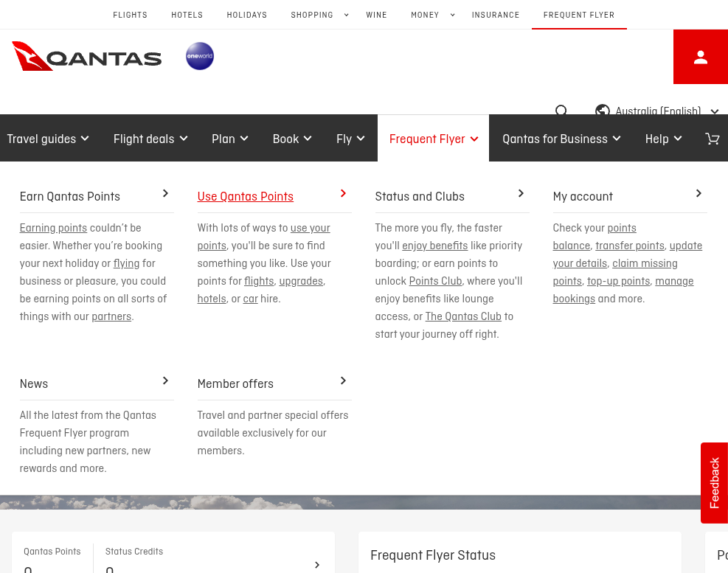Expand the Fly menu
This screenshot has width=728, height=573.
coord(350,139)
